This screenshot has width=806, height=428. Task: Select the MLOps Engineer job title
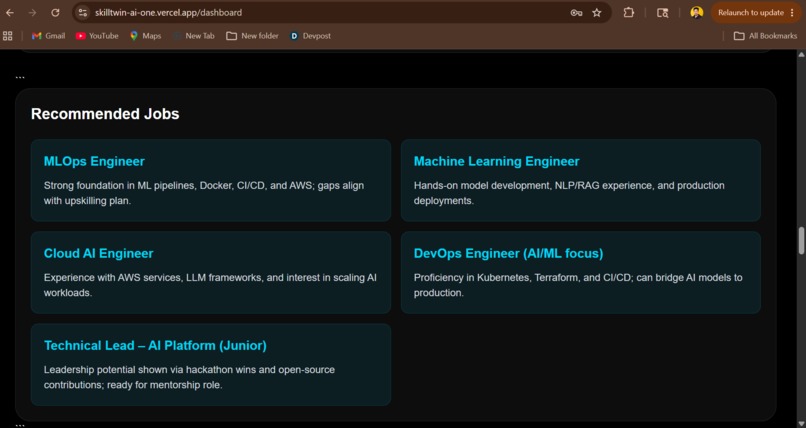(94, 161)
